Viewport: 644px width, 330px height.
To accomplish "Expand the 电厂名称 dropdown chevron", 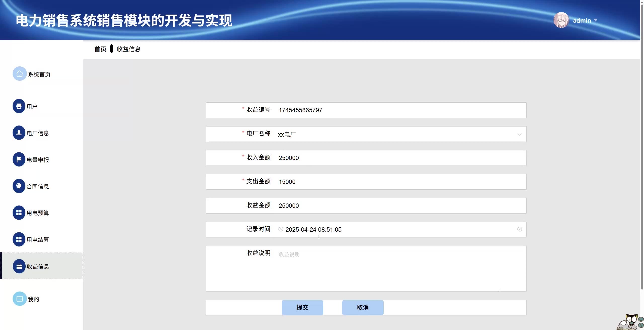I will click(519, 135).
